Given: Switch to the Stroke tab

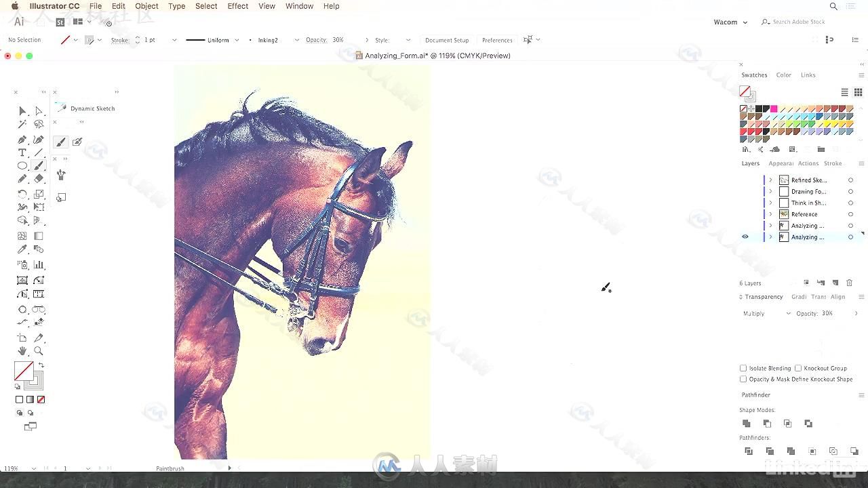Looking at the screenshot, I should (833, 163).
